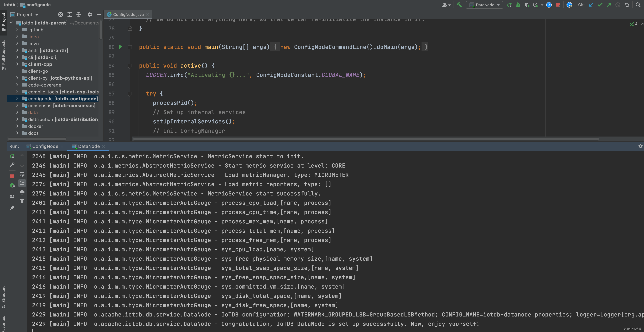Click Select Opened File crosshair icon

click(60, 14)
